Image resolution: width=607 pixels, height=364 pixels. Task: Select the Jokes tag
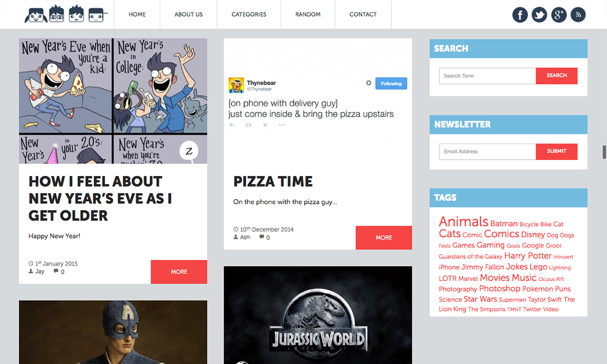coord(517,267)
